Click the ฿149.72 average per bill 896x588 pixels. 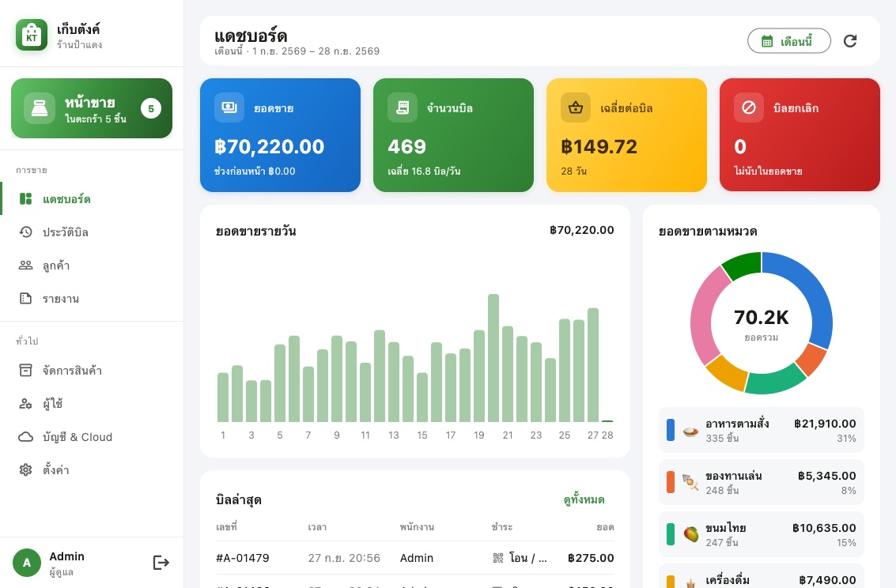pyautogui.click(x=599, y=147)
